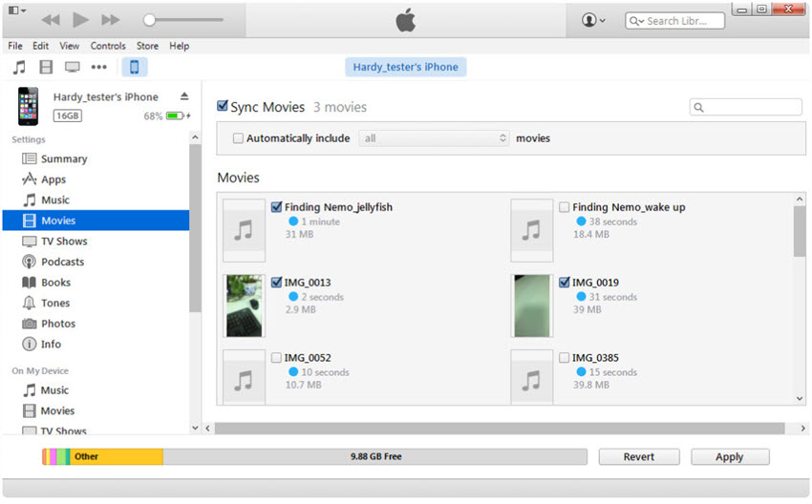Click the 16GB capacity badge
812x504 pixels.
[67, 115]
